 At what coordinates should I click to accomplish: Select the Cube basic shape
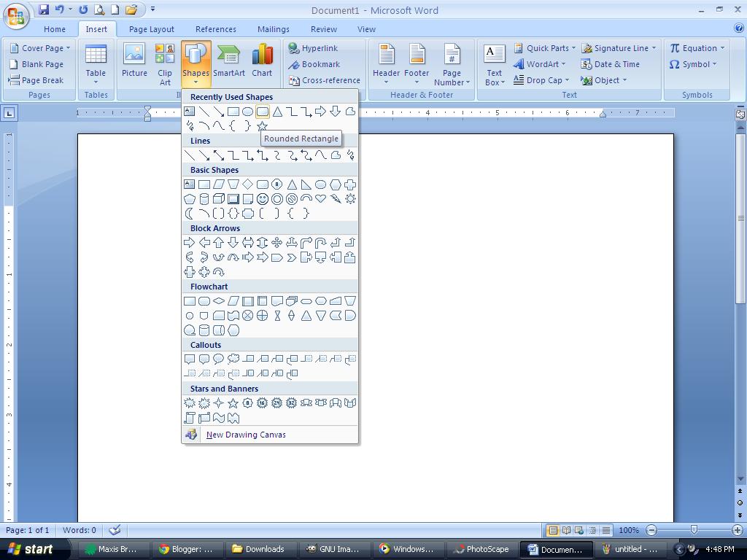219,198
